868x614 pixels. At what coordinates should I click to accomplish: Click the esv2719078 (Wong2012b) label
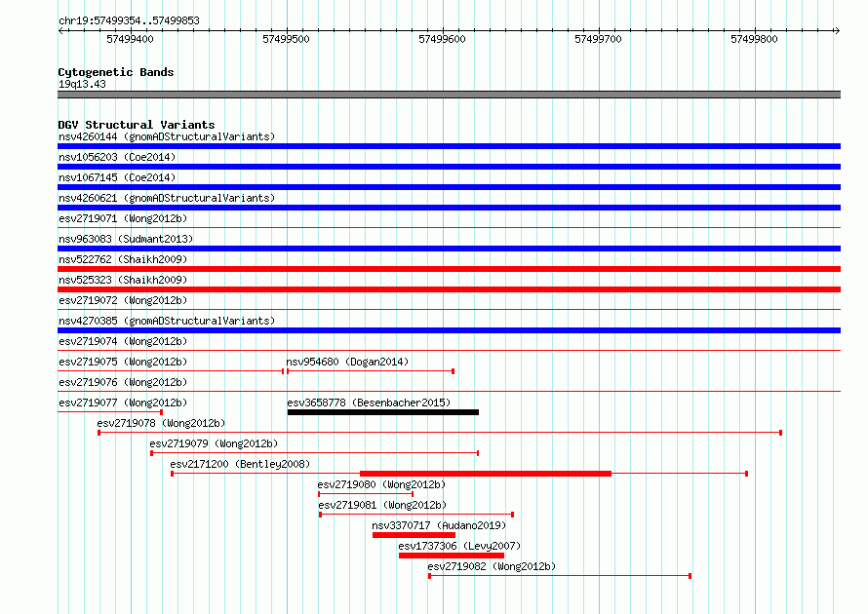coord(161,423)
